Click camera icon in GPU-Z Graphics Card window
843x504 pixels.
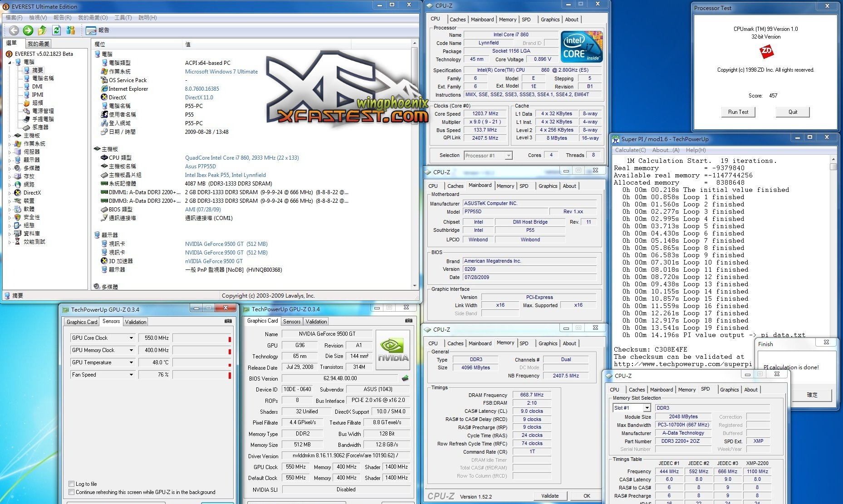coord(409,321)
